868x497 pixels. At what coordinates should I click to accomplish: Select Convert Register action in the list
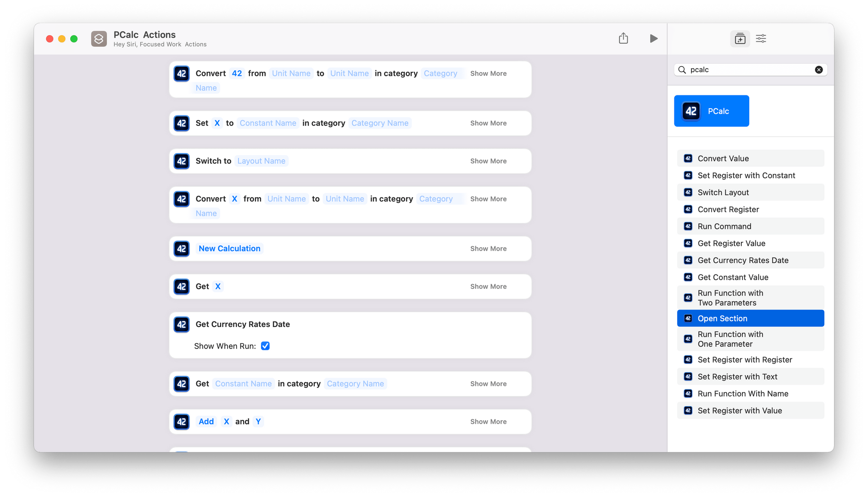tap(751, 209)
